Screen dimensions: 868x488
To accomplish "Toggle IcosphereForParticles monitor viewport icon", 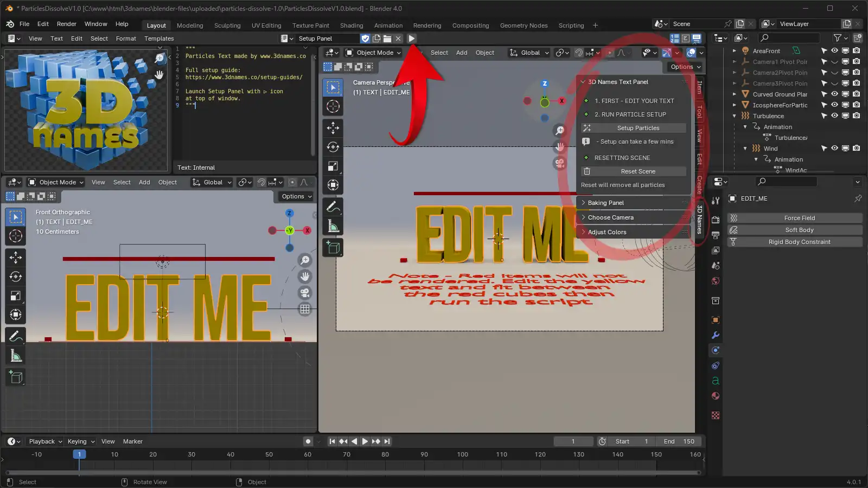I will point(845,105).
